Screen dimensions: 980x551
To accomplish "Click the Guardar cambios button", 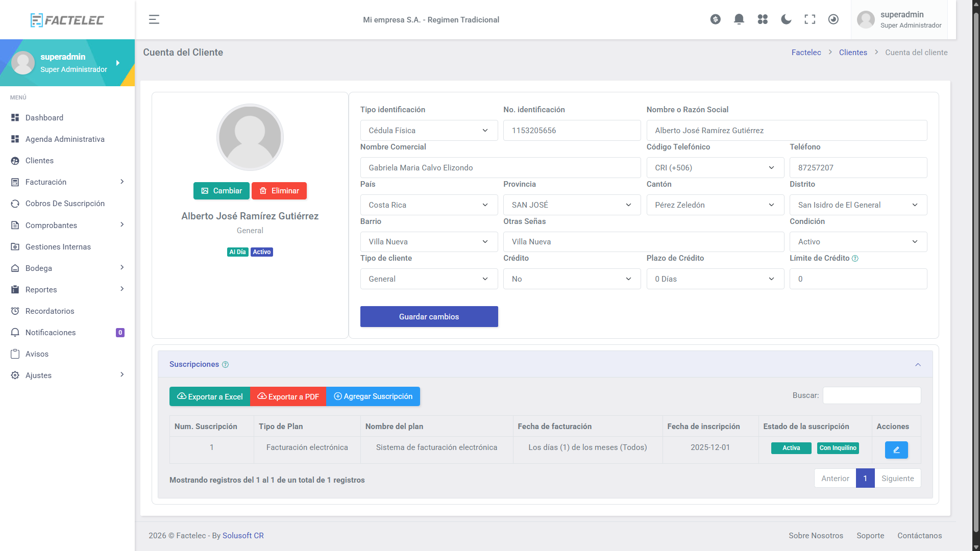I will [x=429, y=317].
